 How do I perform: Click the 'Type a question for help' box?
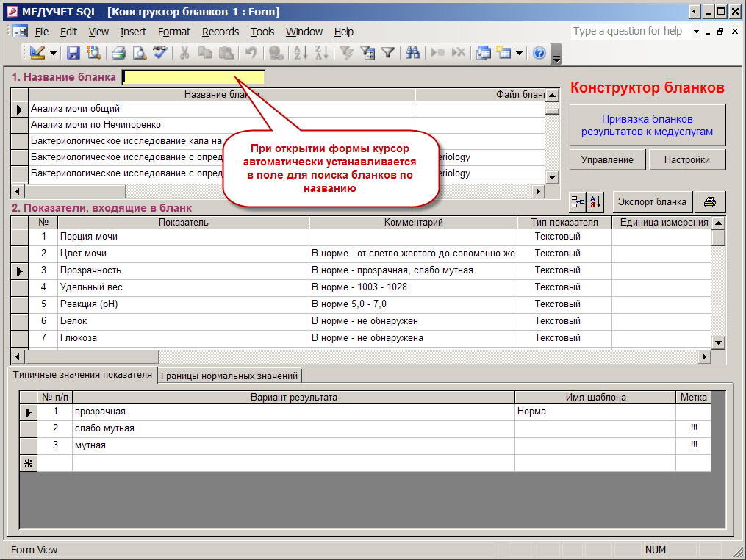[631, 32]
